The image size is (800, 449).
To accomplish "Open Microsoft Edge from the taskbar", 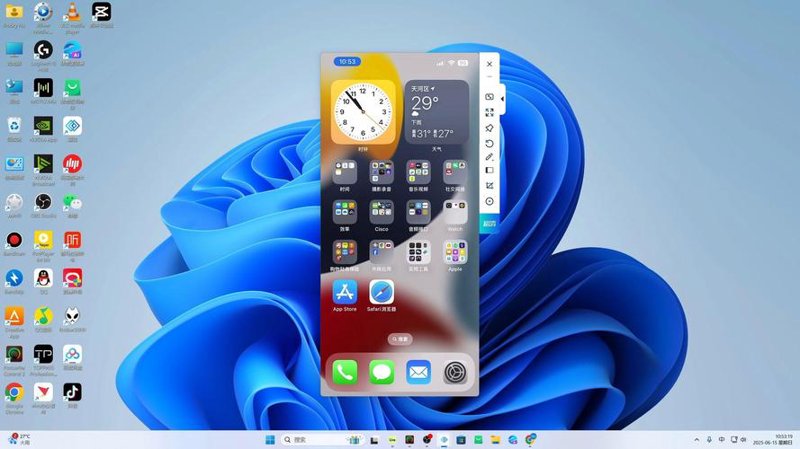I will (513, 439).
